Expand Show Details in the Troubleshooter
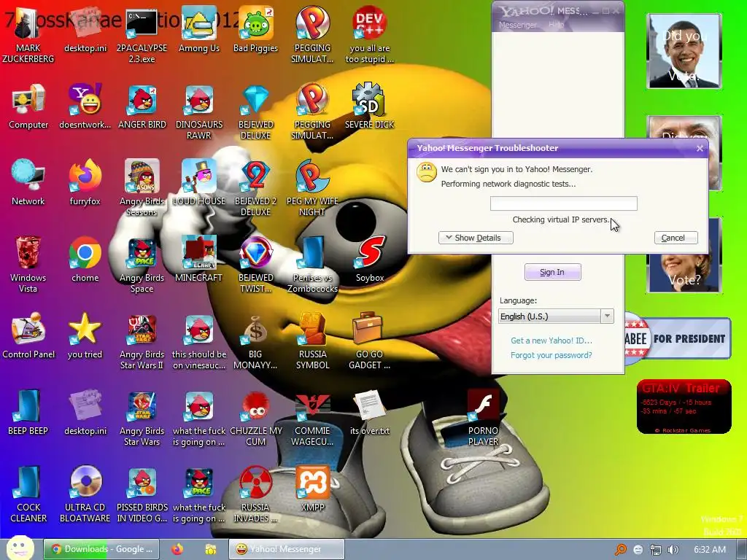 tap(476, 238)
